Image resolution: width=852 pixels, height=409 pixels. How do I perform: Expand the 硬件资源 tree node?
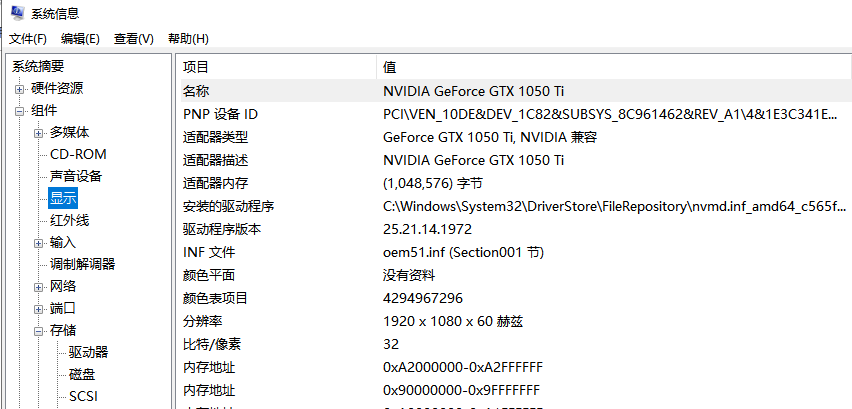pyautogui.click(x=19, y=89)
